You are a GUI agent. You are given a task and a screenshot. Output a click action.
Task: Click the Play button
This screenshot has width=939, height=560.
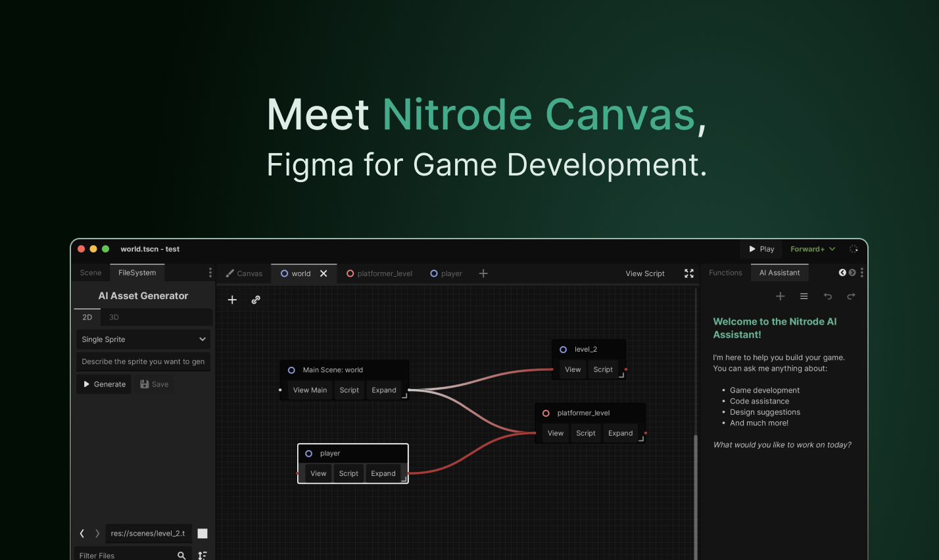click(x=761, y=249)
